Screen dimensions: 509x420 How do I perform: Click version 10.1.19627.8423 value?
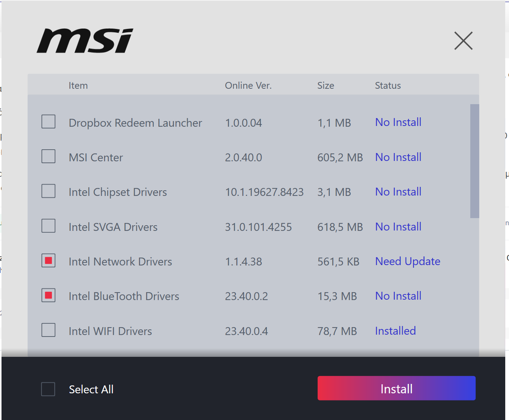[x=264, y=192]
